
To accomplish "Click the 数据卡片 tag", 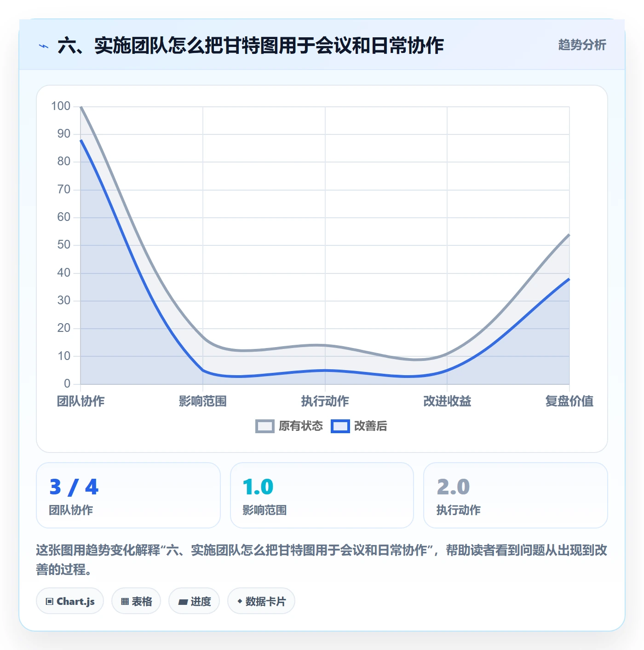I will (261, 601).
